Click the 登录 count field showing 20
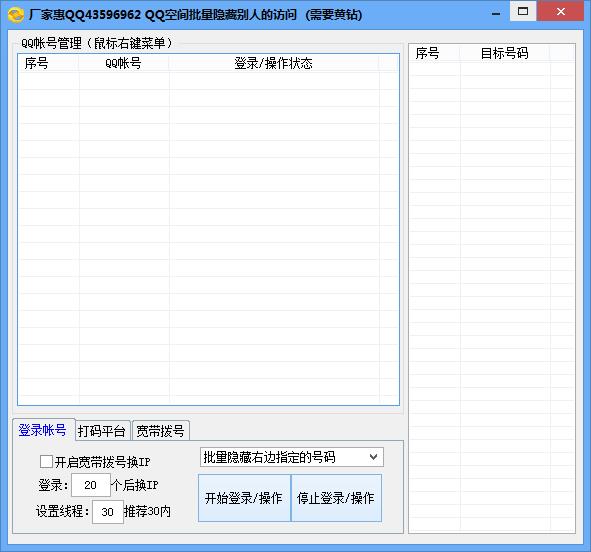 pos(90,485)
